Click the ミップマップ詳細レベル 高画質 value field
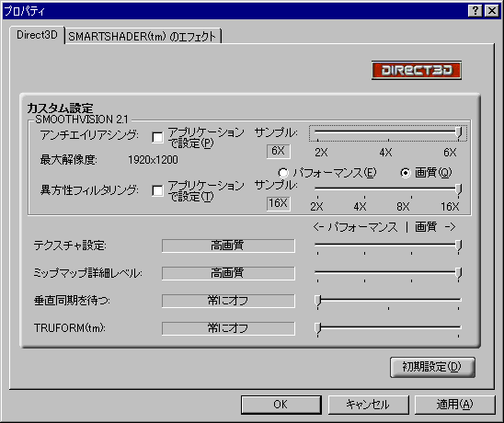The width and height of the screenshot is (504, 423). [228, 273]
